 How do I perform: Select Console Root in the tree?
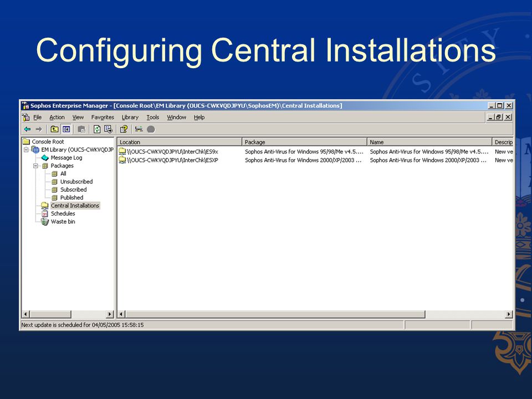click(48, 141)
